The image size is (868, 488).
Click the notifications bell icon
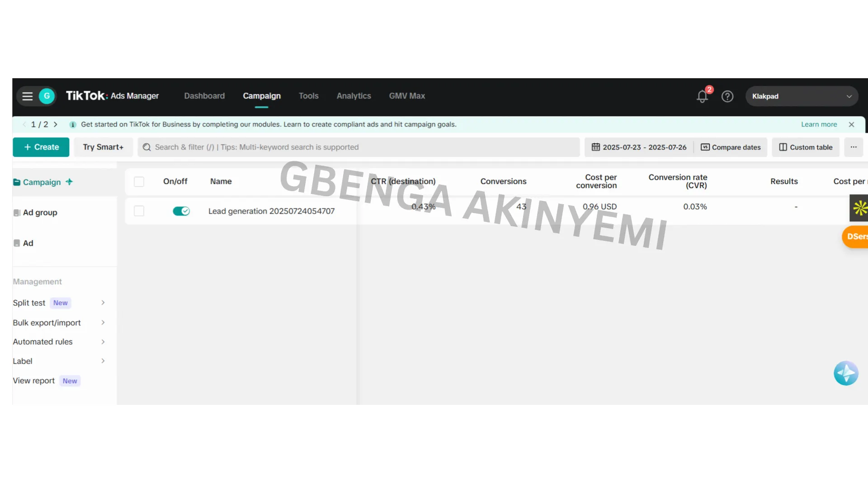702,96
